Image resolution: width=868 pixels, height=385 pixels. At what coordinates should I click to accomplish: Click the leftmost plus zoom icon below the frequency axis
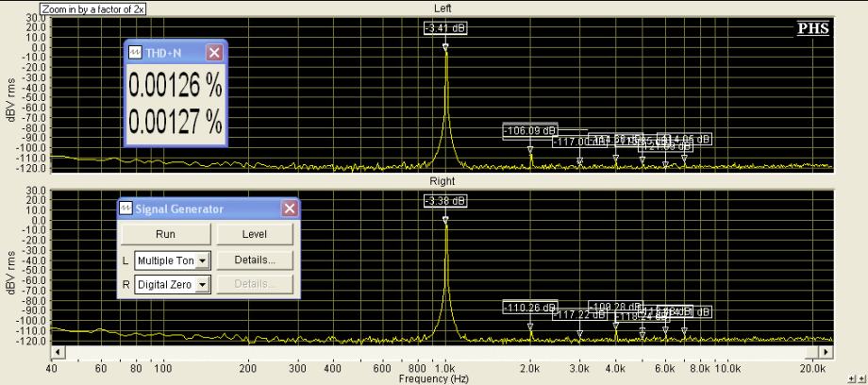tap(851, 378)
